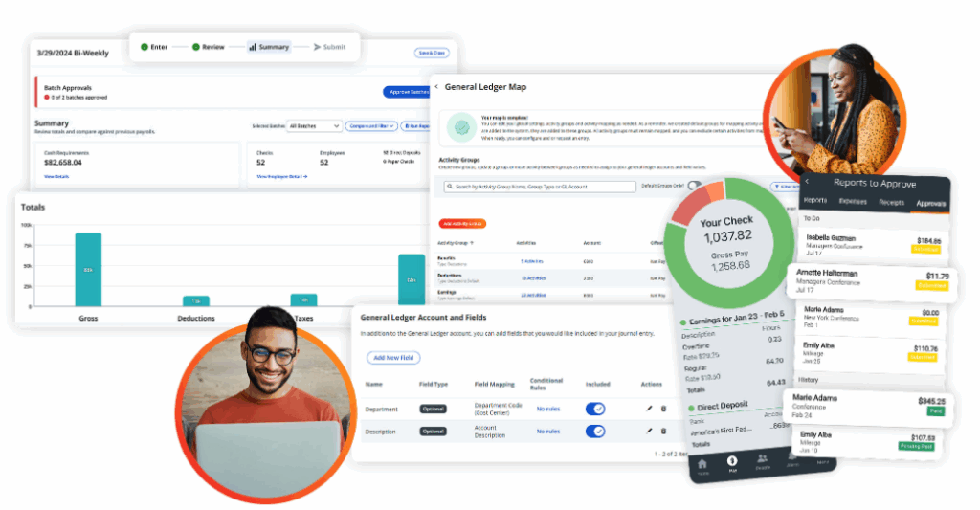Open the Benefits activities link
The height and width of the screenshot is (510, 980).
[532, 261]
